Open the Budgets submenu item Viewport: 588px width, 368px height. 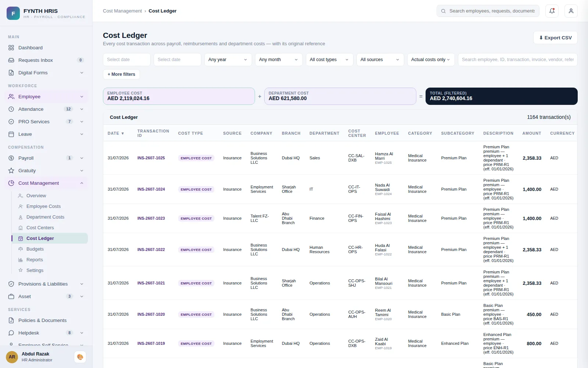[x=49, y=249]
